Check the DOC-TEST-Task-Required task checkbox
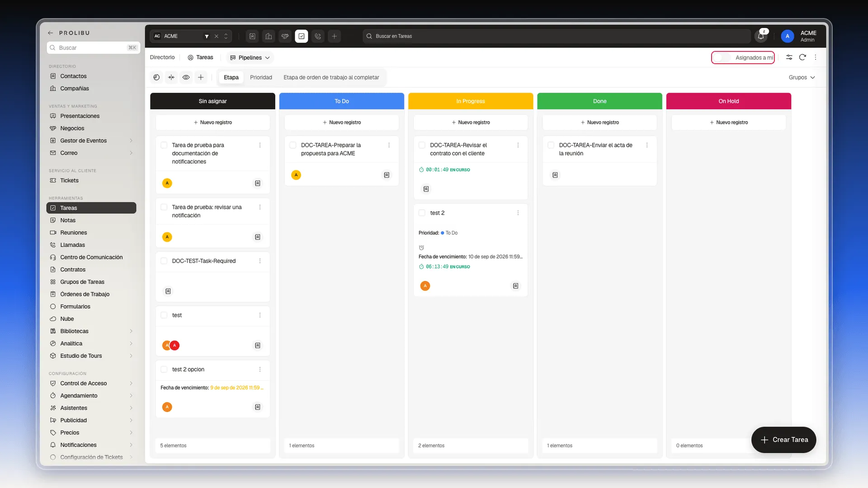 164,261
